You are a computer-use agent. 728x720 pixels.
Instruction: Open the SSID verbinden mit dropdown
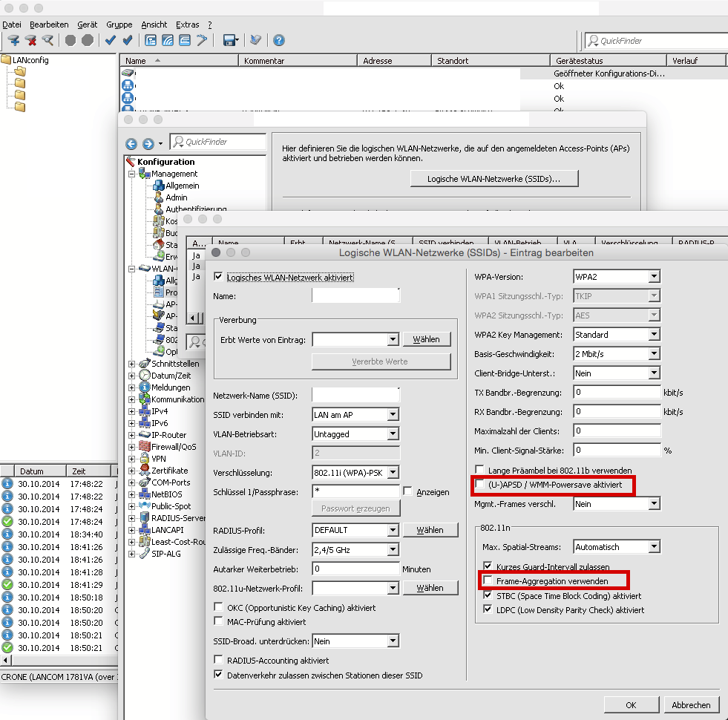click(x=355, y=415)
